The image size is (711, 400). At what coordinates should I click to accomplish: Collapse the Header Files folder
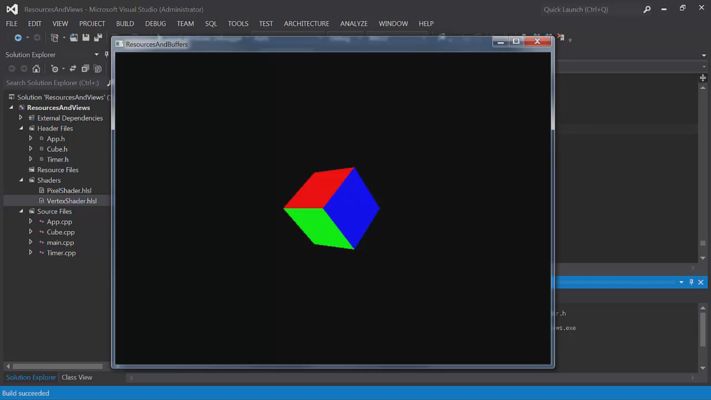pyautogui.click(x=21, y=128)
